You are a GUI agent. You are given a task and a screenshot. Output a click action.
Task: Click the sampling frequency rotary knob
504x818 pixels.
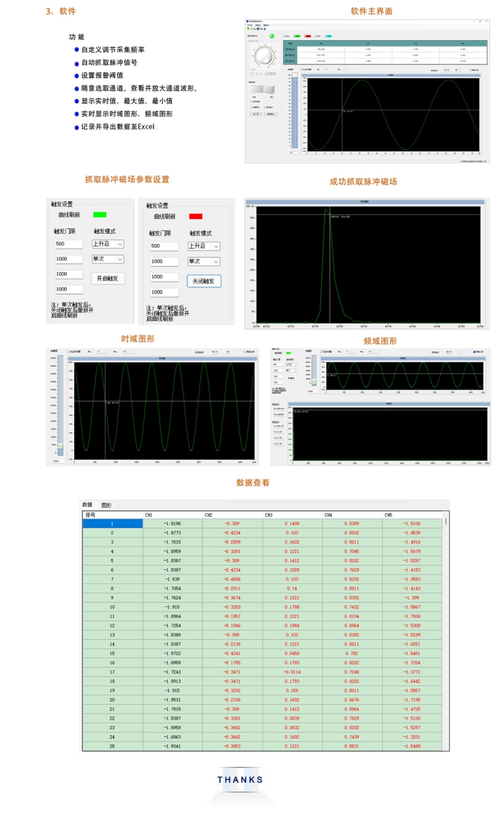[x=263, y=56]
